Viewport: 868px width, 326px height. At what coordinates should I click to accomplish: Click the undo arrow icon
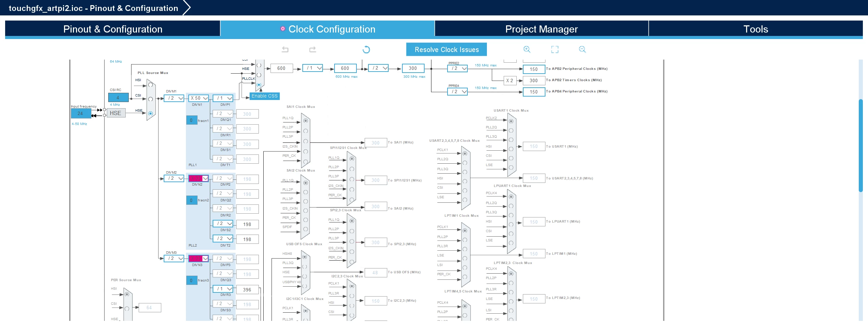pyautogui.click(x=285, y=50)
